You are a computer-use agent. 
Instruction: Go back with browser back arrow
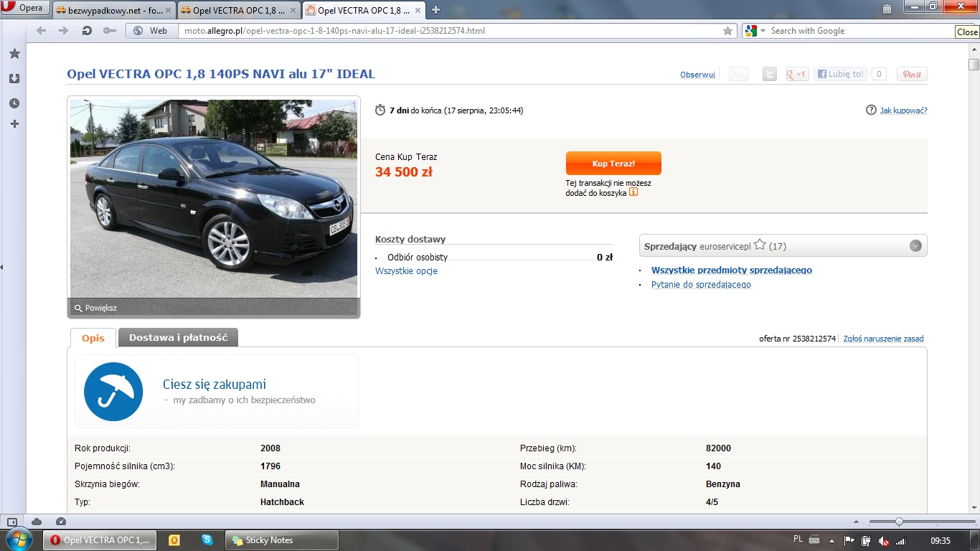point(41,31)
